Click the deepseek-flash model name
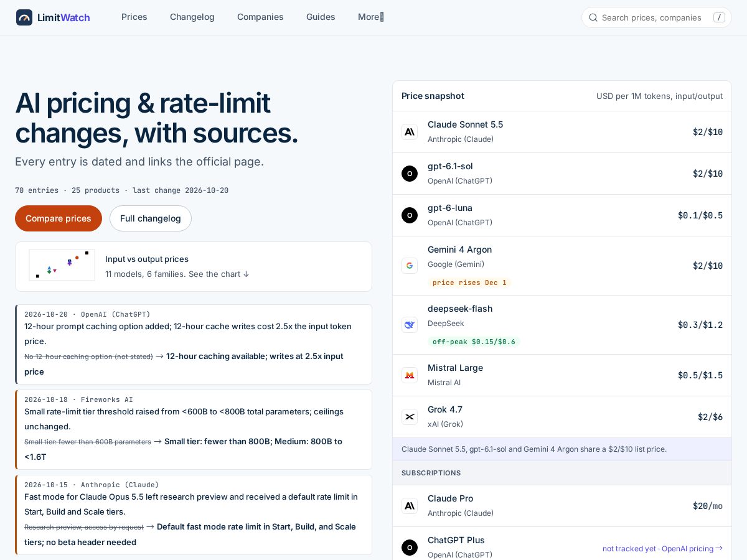This screenshot has height=560, width=747. [460, 309]
